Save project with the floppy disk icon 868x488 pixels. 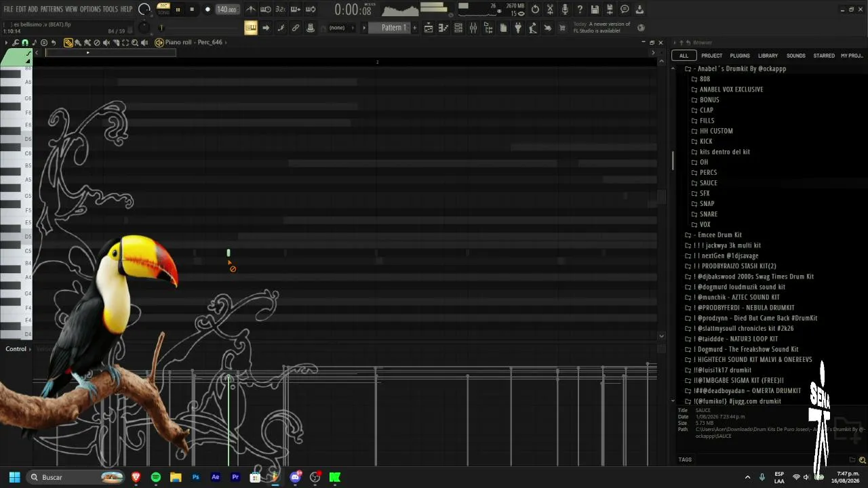click(595, 9)
